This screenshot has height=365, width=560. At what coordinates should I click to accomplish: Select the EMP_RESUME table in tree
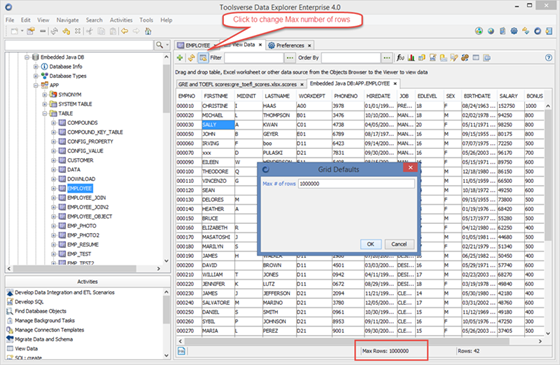(83, 244)
